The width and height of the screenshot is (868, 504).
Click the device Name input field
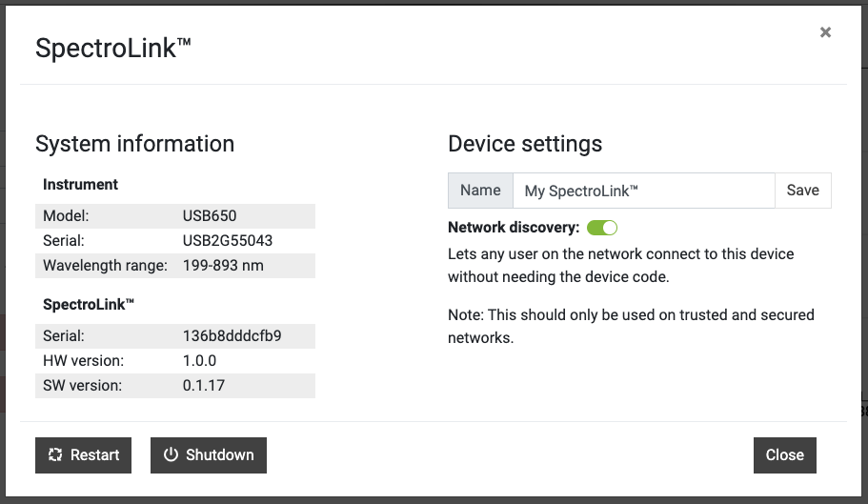pos(643,191)
